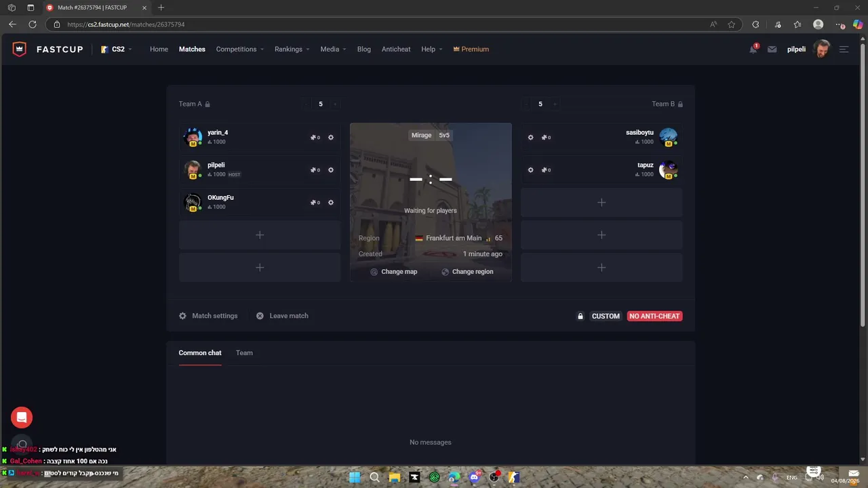Expand the Rankings dropdown menu
The width and height of the screenshot is (868, 488).
coord(292,49)
